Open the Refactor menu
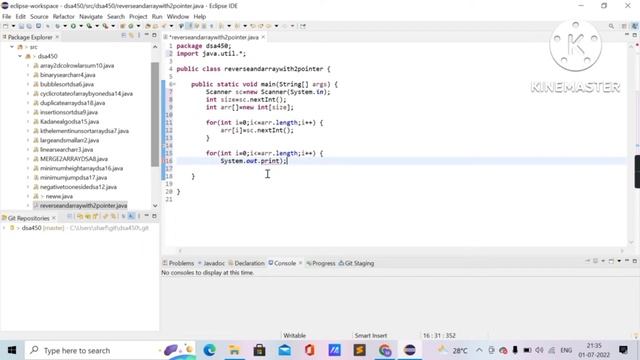Viewport: 640px width, 360px height. tap(64, 17)
